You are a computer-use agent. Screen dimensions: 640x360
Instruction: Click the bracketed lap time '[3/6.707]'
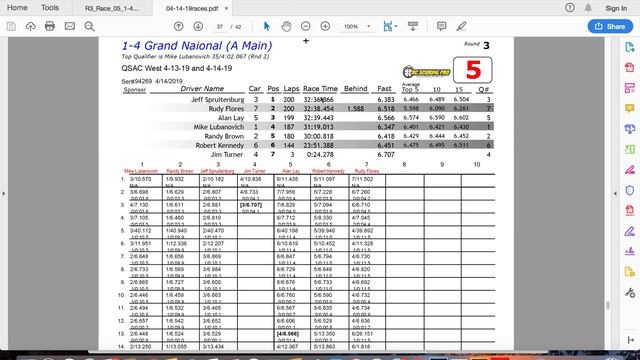click(x=251, y=205)
